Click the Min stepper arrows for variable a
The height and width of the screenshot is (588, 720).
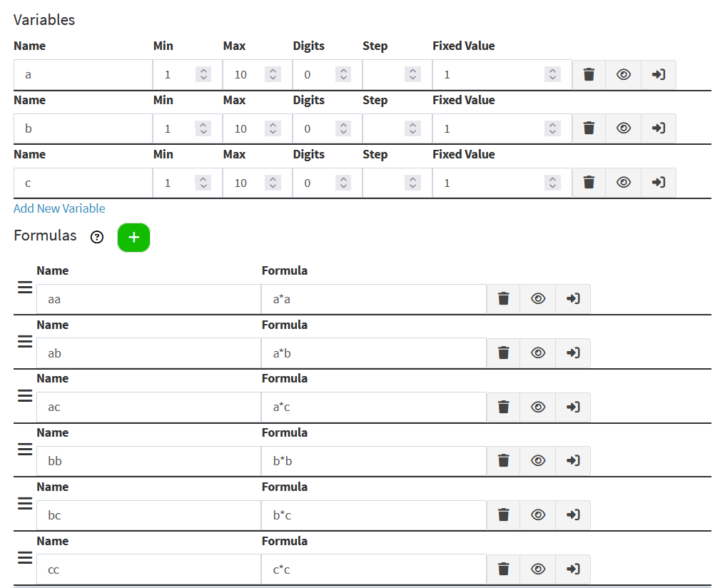[x=203, y=74]
